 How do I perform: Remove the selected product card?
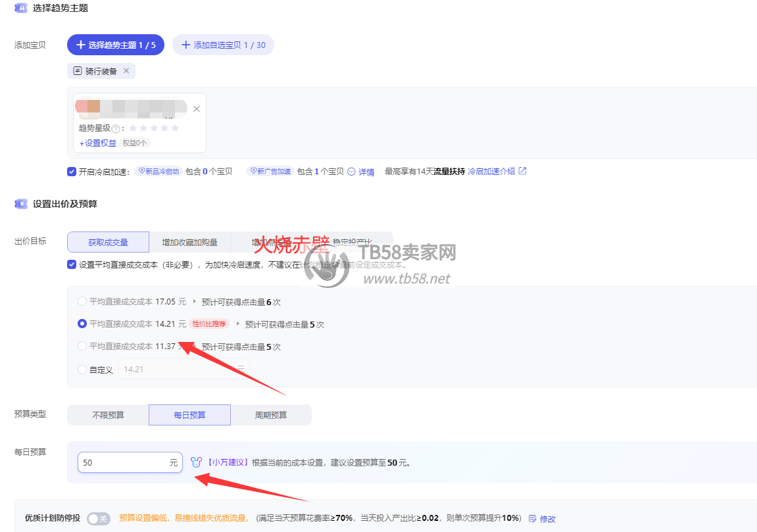pyautogui.click(x=196, y=109)
